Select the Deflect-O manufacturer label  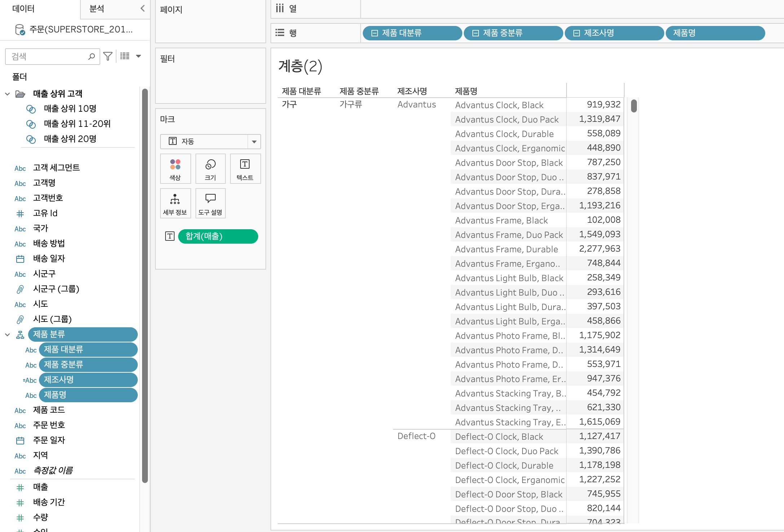[x=417, y=436]
